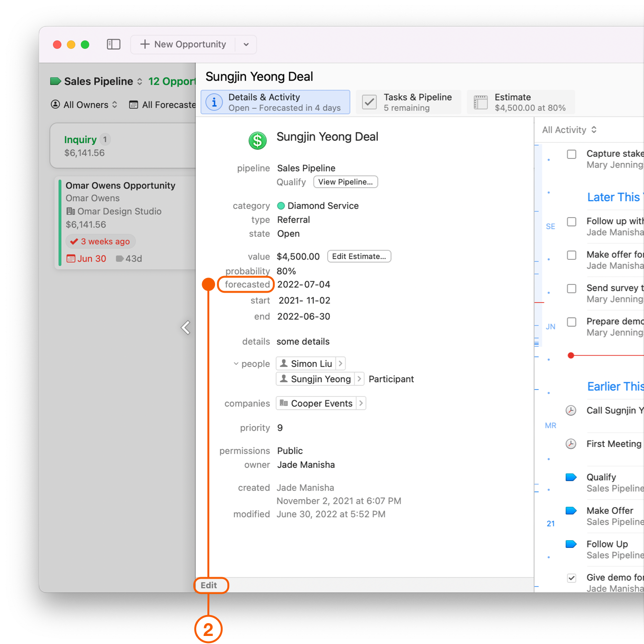Check the Send survey task checkbox
The image size is (644, 644).
click(572, 288)
